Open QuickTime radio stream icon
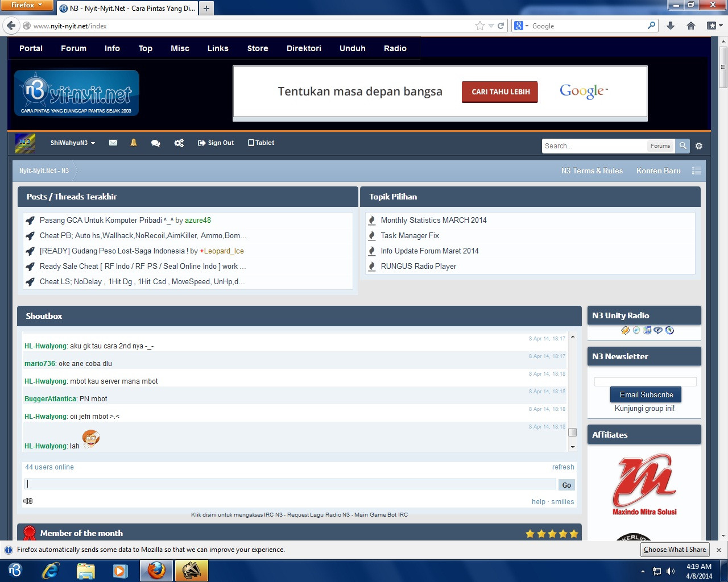 pyautogui.click(x=669, y=330)
